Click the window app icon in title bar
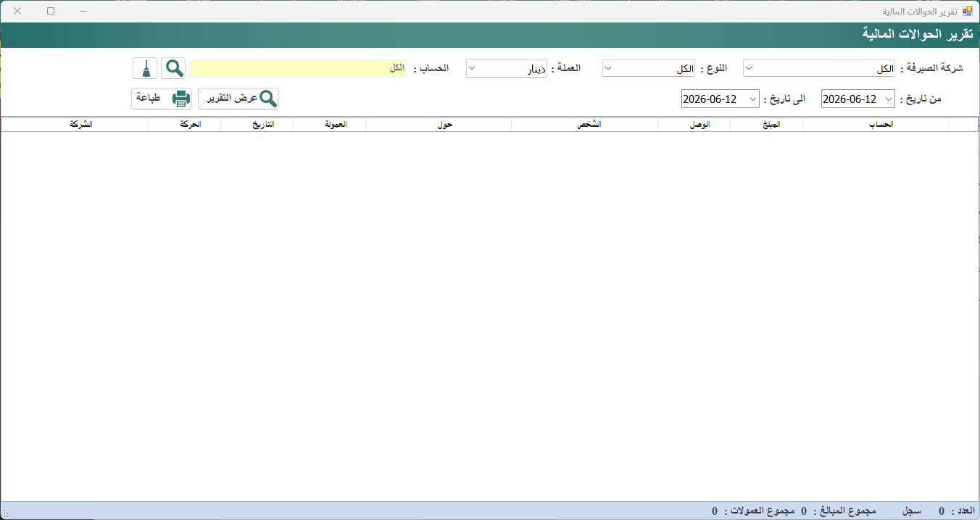This screenshot has height=520, width=980. coord(967,11)
